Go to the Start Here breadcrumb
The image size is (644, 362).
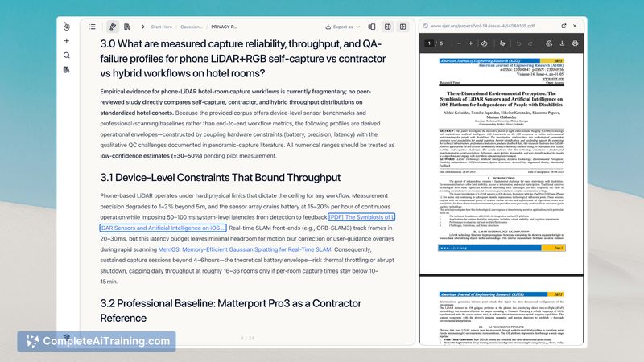162,27
